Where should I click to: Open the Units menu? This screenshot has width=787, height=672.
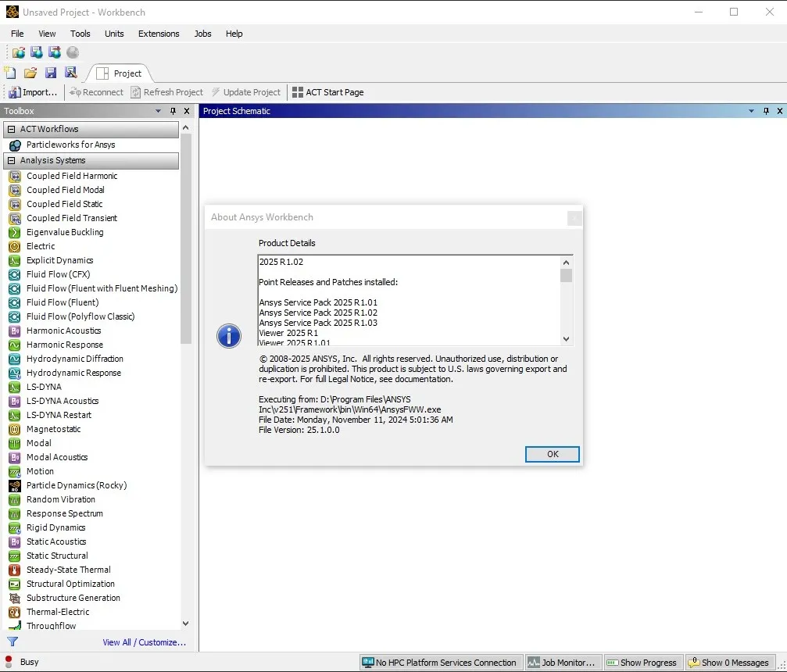[114, 34]
